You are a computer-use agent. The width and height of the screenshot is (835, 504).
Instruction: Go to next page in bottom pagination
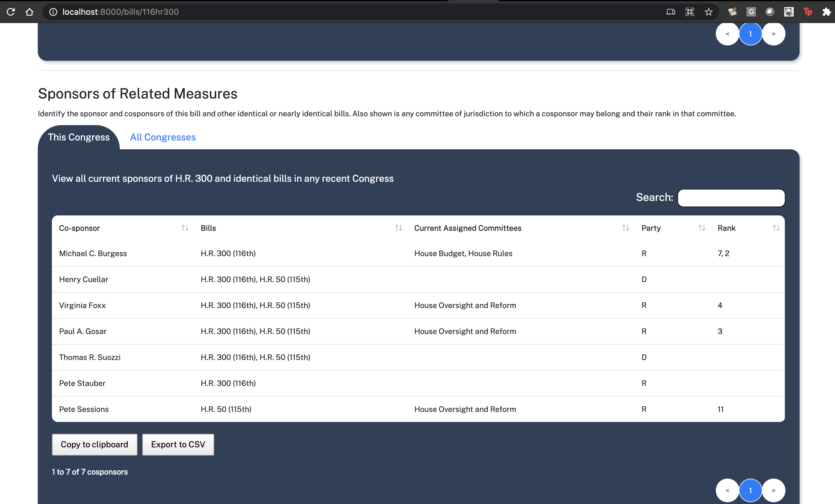coord(773,490)
